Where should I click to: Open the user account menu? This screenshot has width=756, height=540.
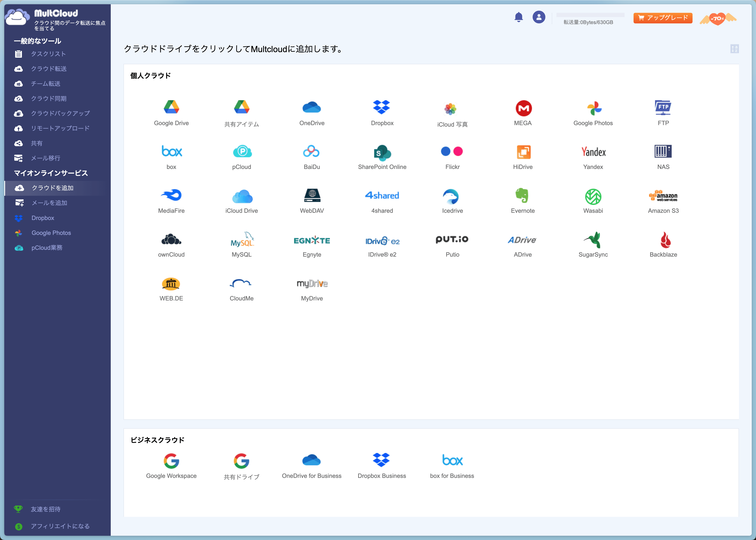click(539, 17)
